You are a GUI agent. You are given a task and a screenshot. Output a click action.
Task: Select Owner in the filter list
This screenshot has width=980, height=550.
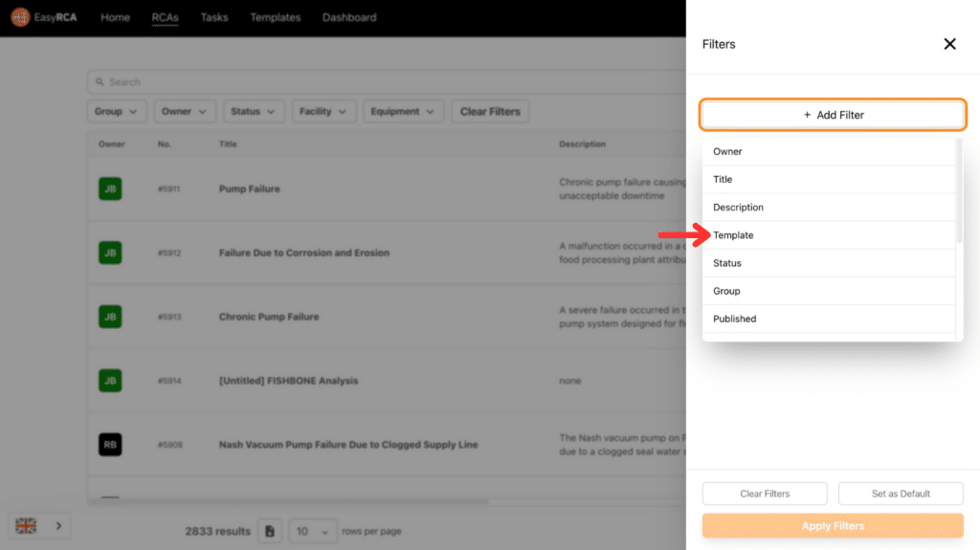[x=829, y=151]
